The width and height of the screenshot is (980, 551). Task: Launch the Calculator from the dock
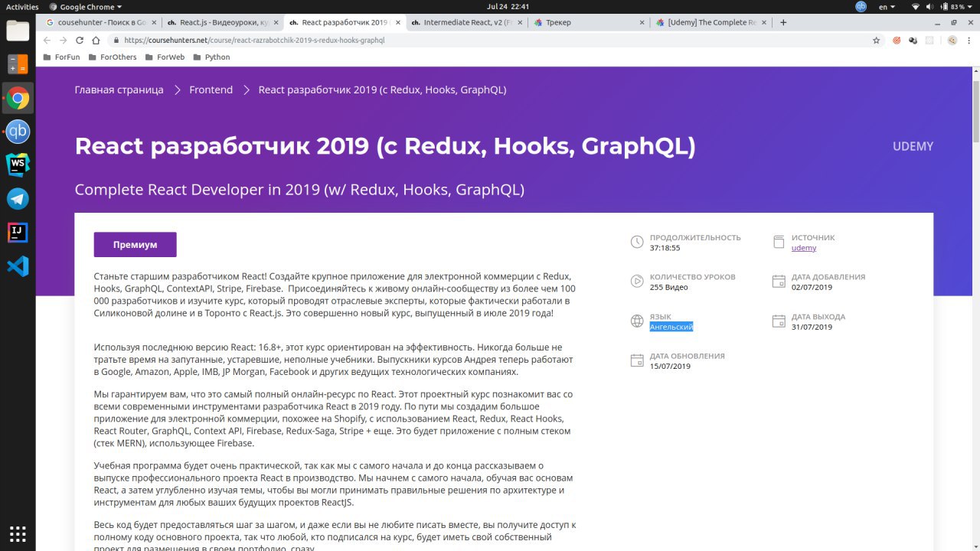click(18, 64)
